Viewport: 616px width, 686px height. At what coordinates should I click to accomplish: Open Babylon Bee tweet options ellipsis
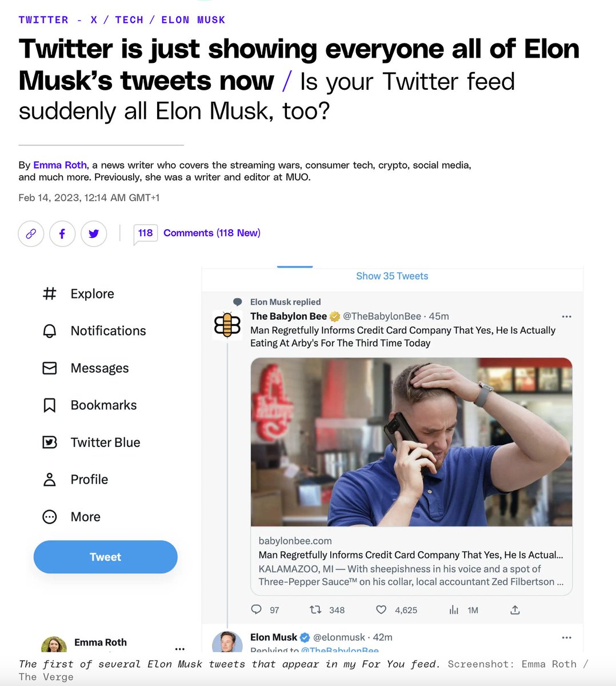coord(566,317)
